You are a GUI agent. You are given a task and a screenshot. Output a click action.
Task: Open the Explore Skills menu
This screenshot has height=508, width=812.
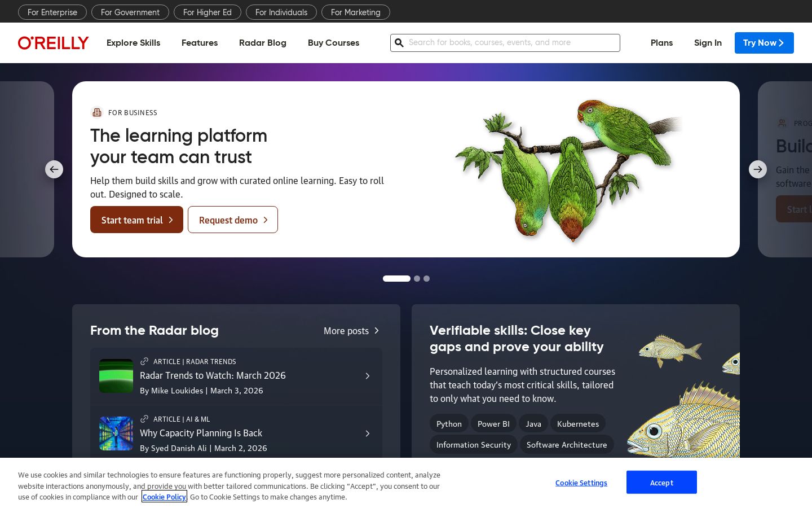coord(133,43)
